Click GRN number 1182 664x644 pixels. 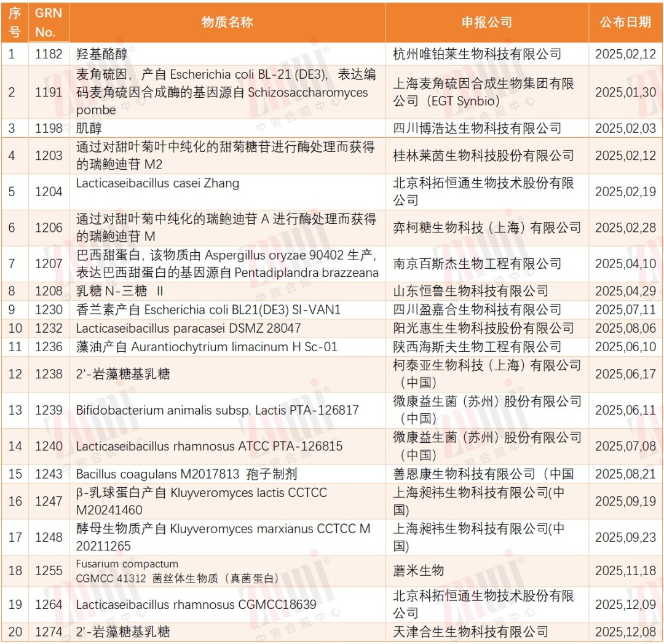(x=49, y=54)
